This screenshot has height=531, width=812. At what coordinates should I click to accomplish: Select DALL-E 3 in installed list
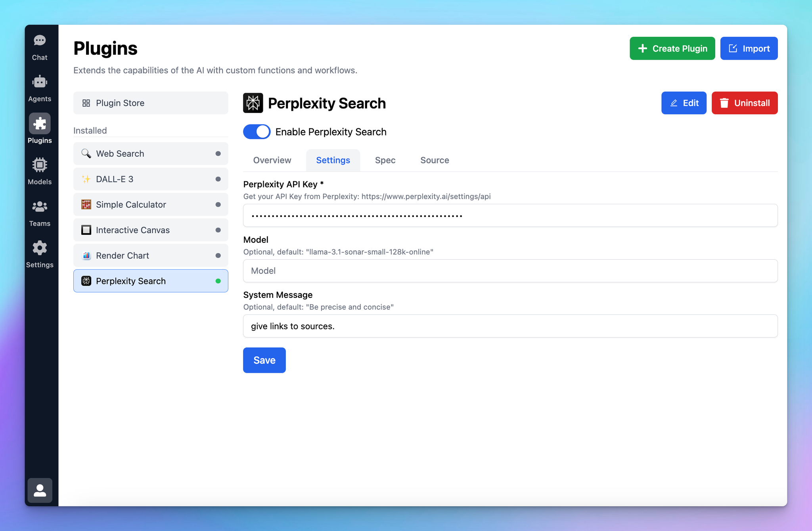151,179
